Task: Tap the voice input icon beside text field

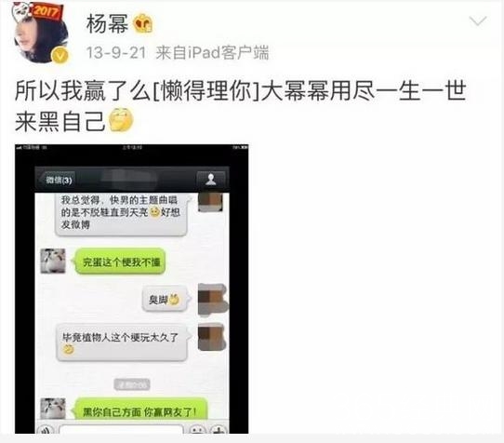Action: pyautogui.click(x=46, y=429)
